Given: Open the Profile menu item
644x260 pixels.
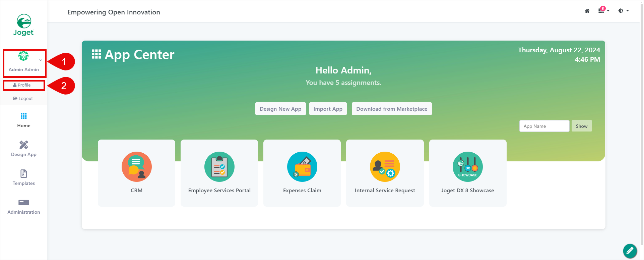Looking at the screenshot, I should [22, 85].
